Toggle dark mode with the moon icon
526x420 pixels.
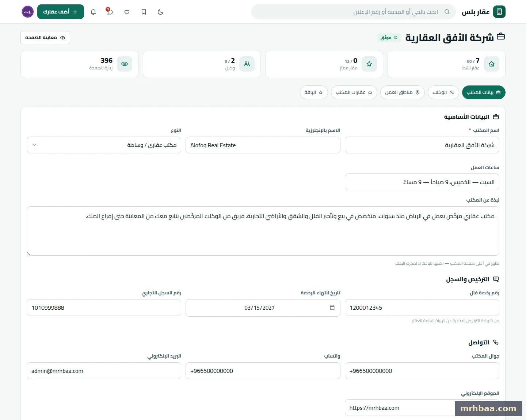pos(160,12)
